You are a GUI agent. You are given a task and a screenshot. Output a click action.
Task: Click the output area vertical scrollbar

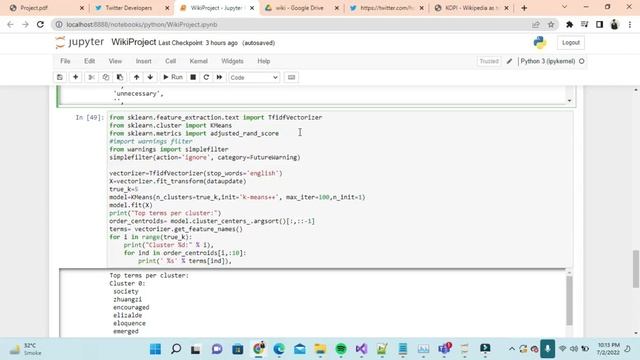coord(569,301)
